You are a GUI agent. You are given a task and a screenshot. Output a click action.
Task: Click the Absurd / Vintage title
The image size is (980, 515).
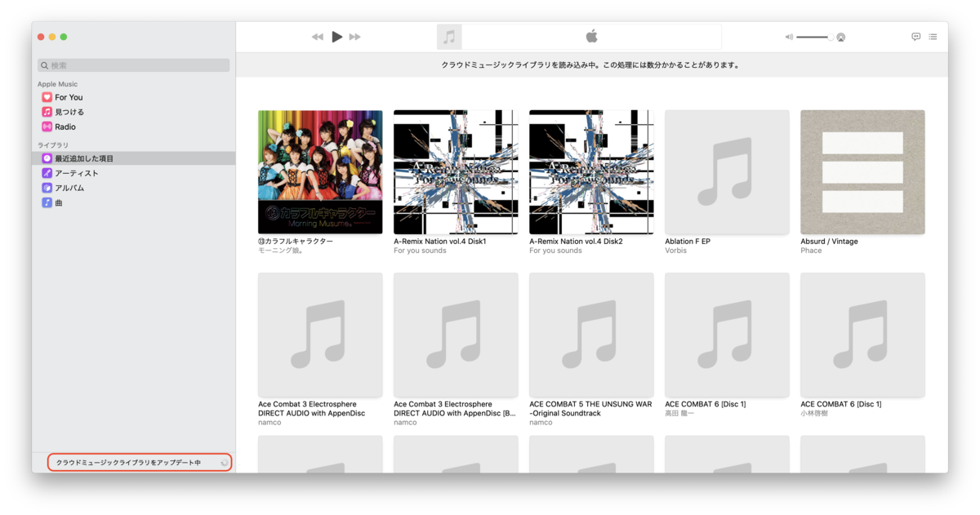(829, 242)
